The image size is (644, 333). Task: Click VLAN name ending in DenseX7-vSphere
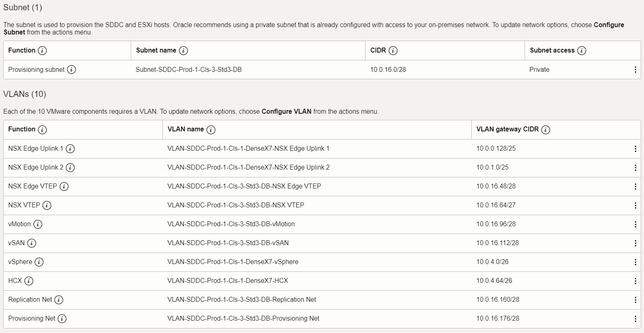click(x=233, y=262)
